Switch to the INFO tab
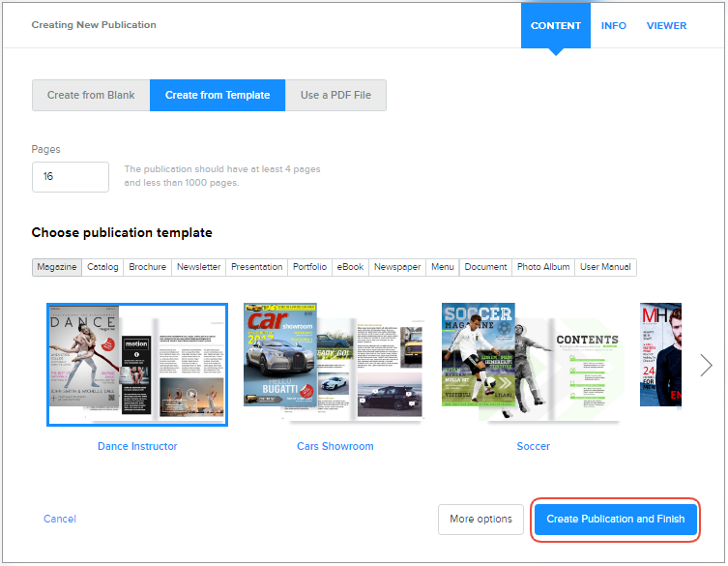The height and width of the screenshot is (566, 728). [x=614, y=25]
